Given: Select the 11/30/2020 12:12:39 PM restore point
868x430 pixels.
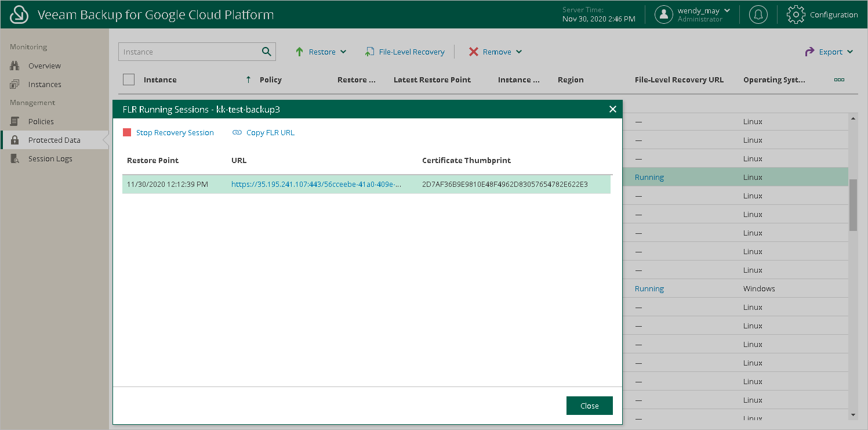Looking at the screenshot, I should click(x=167, y=185).
